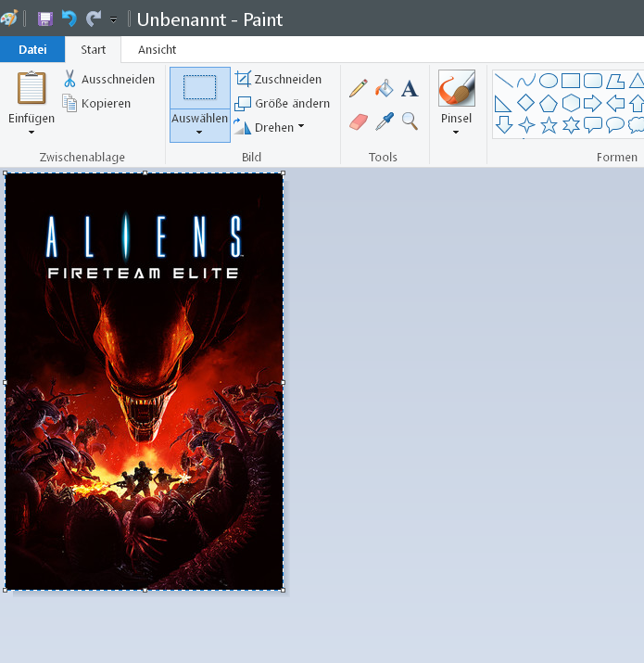The width and height of the screenshot is (644, 663).
Task: Undo the last action in title bar
Action: tap(69, 19)
